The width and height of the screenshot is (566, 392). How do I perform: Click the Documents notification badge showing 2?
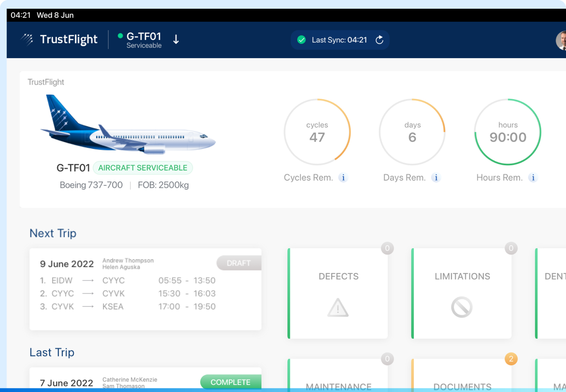[511, 359]
